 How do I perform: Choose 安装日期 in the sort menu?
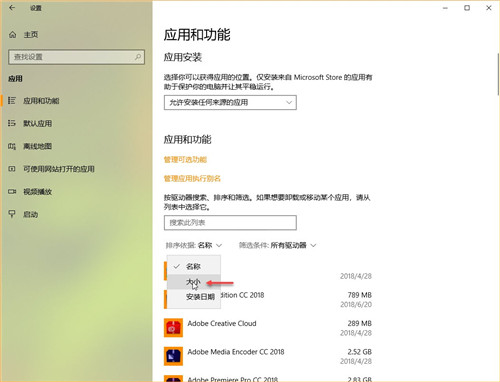point(194,297)
